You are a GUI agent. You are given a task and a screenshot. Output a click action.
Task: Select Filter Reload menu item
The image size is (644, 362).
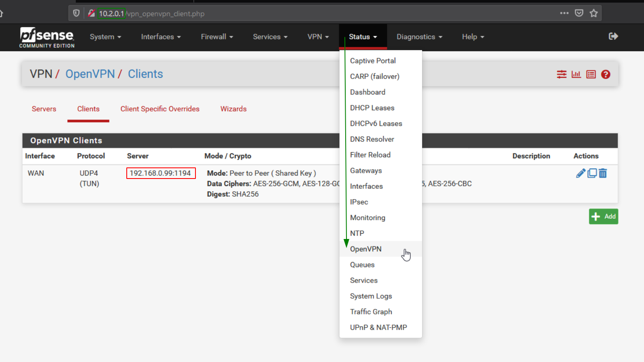[381, 155]
